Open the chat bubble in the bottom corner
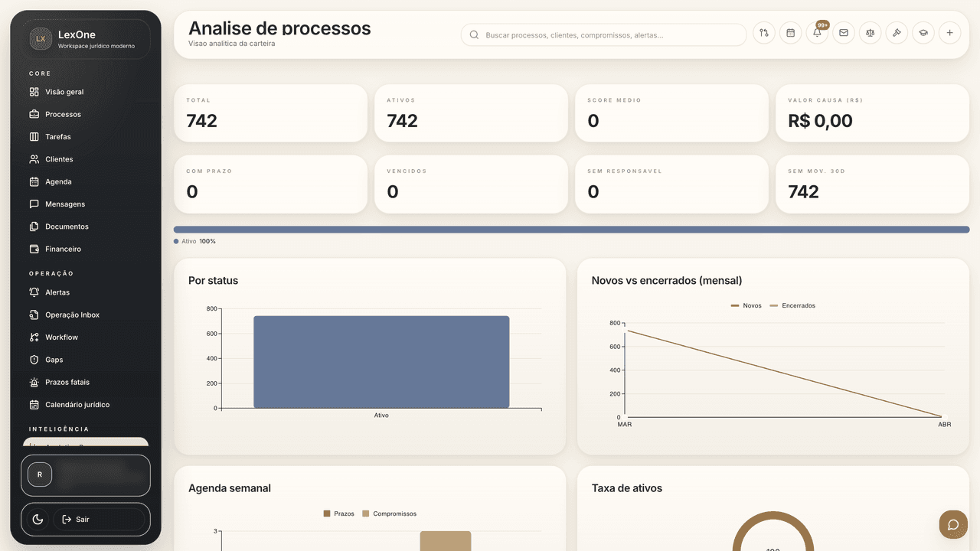980x551 pixels. (x=953, y=525)
